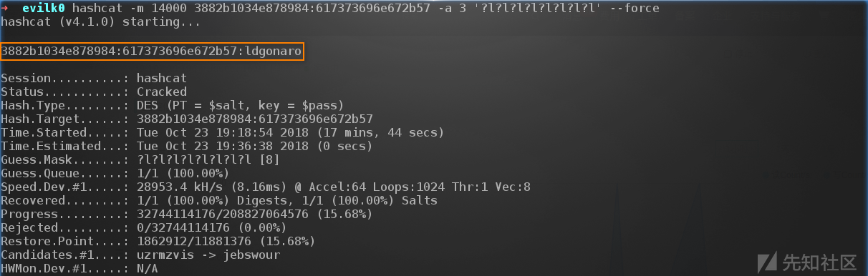Click the HWMon.Dev.#1 N/A line
The width and height of the screenshot is (868, 276).
click(79, 268)
